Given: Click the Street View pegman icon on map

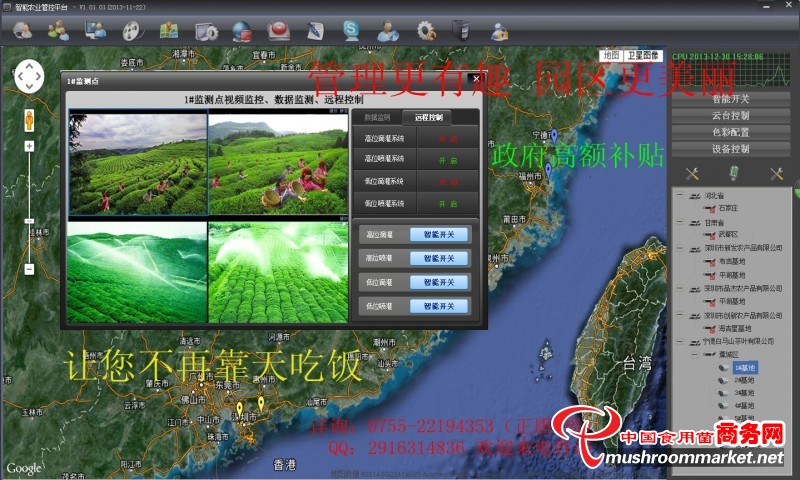Looking at the screenshot, I should click(29, 120).
